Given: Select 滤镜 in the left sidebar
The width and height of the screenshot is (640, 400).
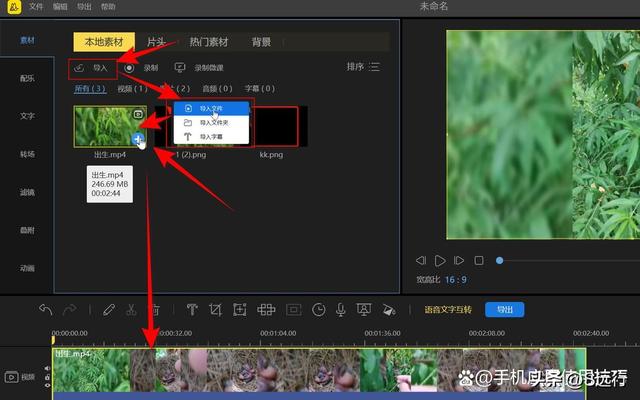Looking at the screenshot, I should coord(27,192).
